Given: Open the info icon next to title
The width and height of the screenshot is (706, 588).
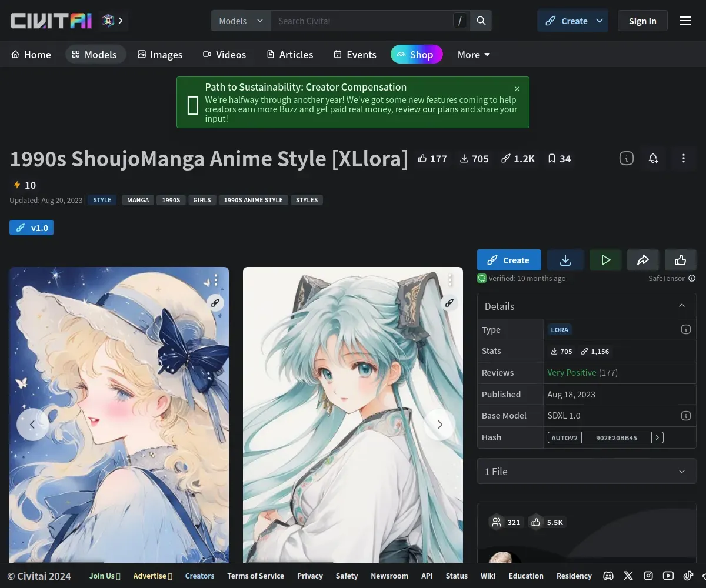Looking at the screenshot, I should [x=627, y=158].
